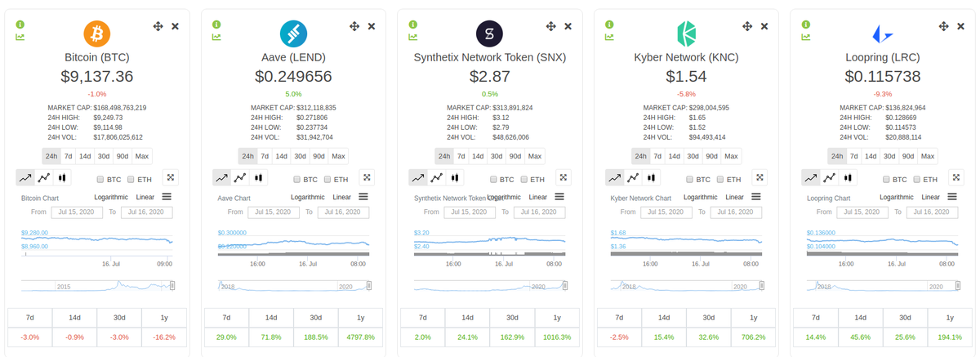The image size is (980, 357).
Task: Click the info icon on Loopring card
Action: [806, 25]
